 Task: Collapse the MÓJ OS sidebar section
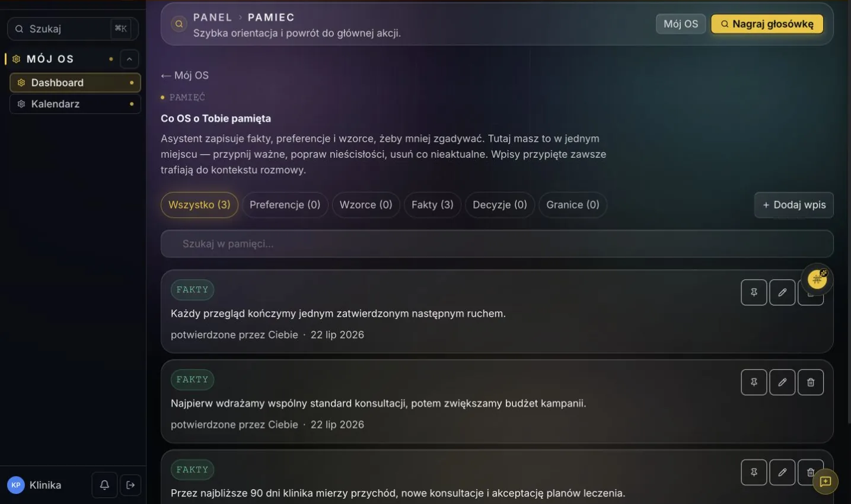[129, 59]
